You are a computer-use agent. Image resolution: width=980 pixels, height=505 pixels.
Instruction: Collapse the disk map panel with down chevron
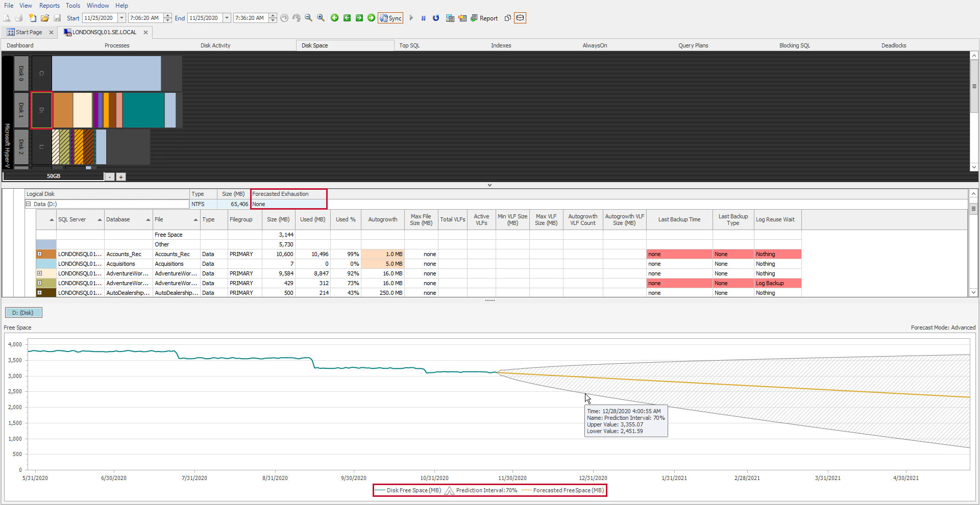489,185
